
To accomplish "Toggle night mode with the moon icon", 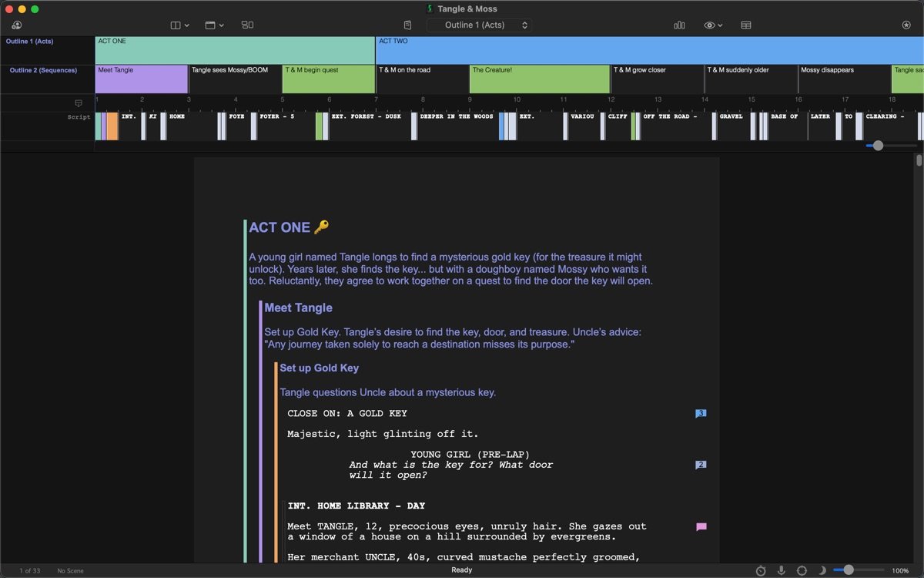I will pos(822,570).
